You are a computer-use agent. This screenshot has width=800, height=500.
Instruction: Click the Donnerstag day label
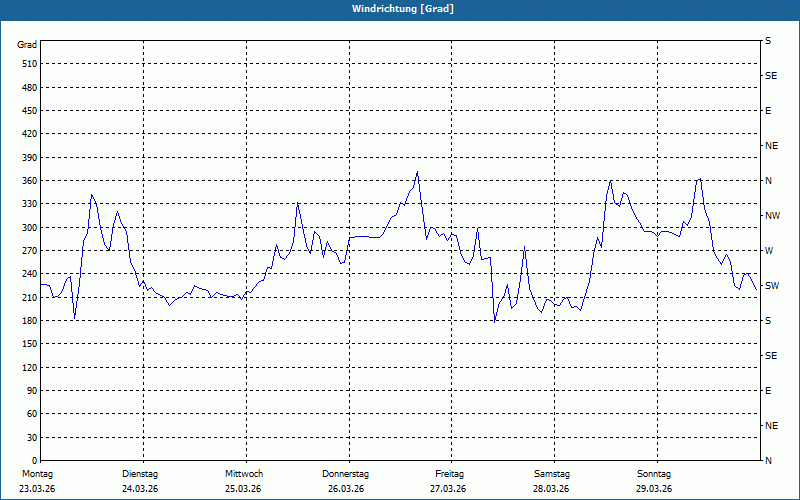pyautogui.click(x=346, y=474)
